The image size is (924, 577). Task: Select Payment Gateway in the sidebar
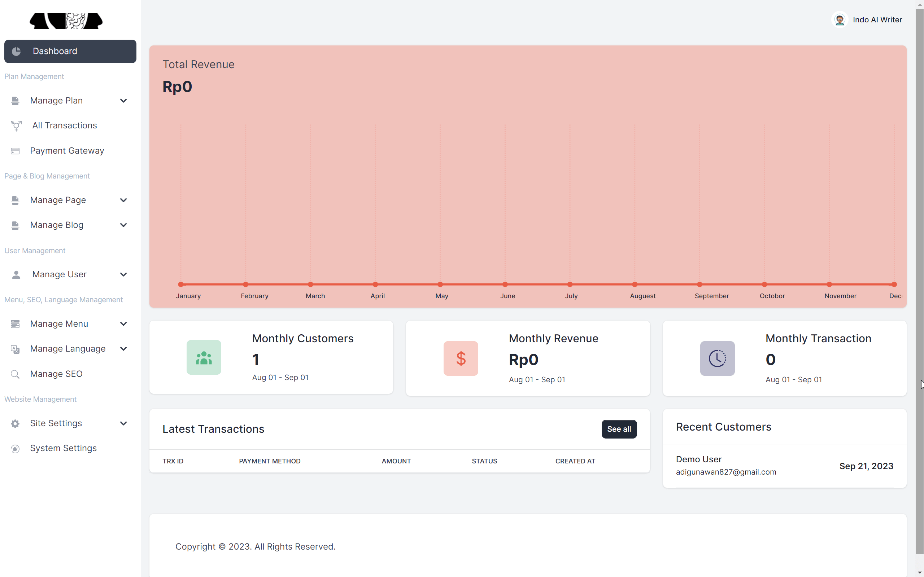(x=67, y=151)
